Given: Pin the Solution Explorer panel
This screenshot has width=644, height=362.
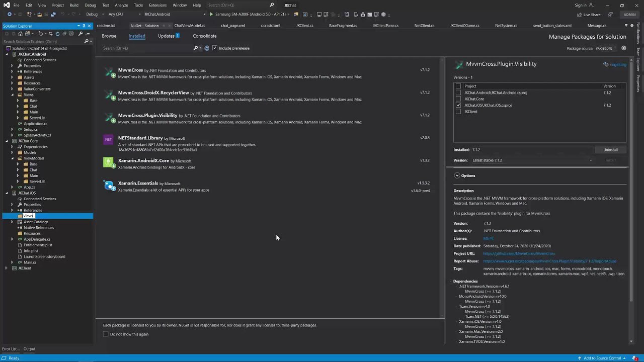Looking at the screenshot, I should tap(84, 26).
